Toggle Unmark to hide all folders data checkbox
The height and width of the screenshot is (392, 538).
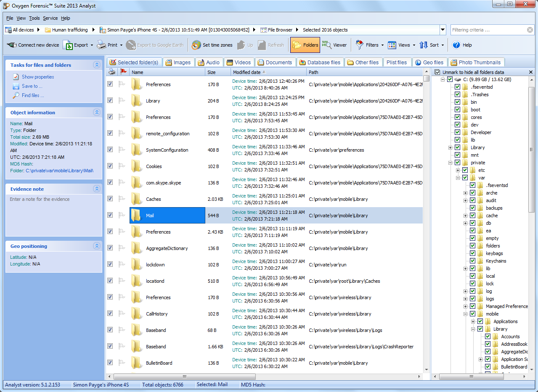pyautogui.click(x=437, y=72)
